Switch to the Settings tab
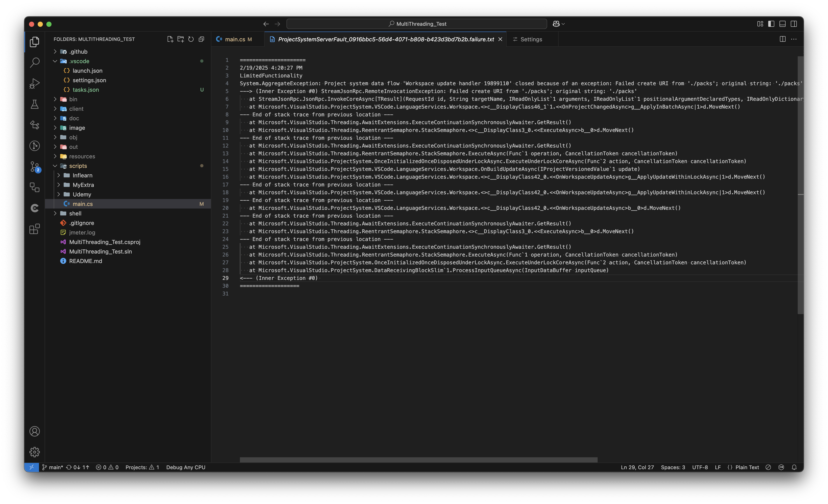 point(531,39)
